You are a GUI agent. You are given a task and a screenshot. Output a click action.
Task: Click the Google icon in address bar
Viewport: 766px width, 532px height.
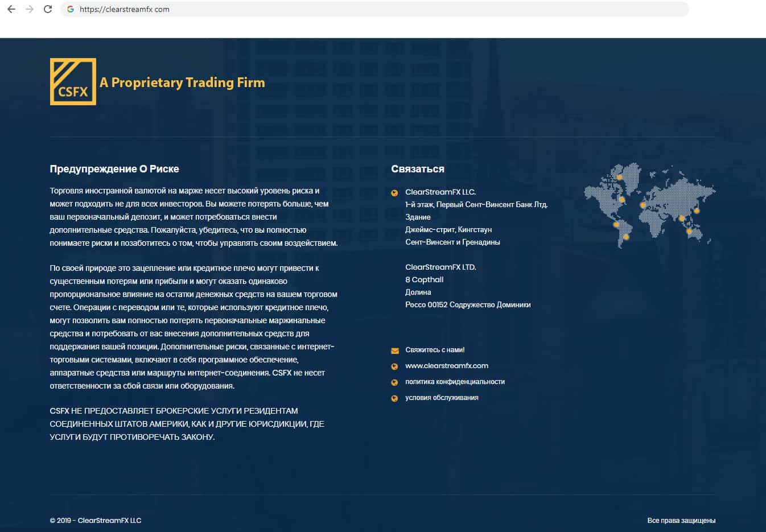point(71,9)
